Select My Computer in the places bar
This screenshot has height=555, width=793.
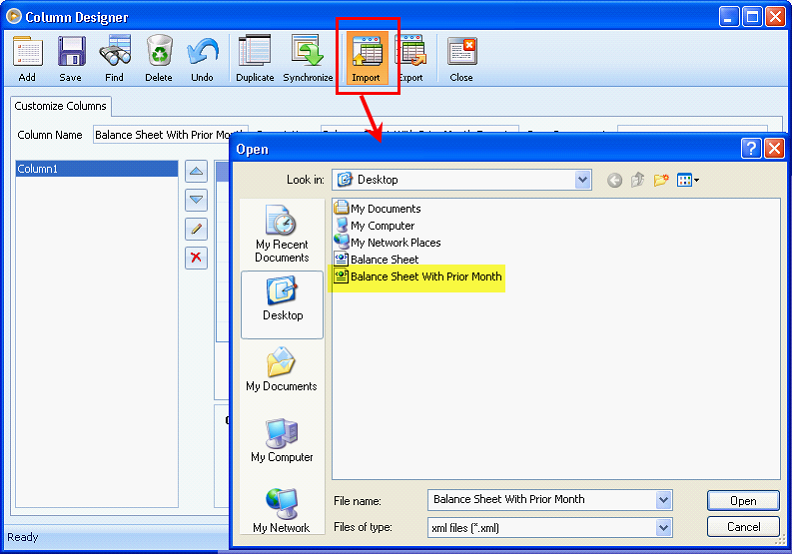(x=282, y=440)
